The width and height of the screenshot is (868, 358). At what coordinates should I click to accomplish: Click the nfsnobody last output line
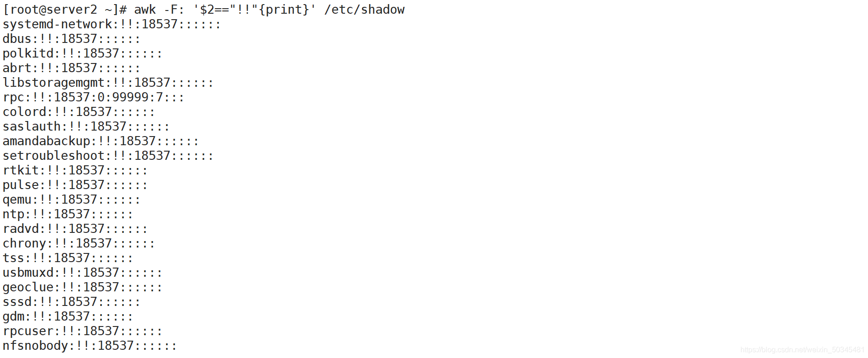click(90, 346)
